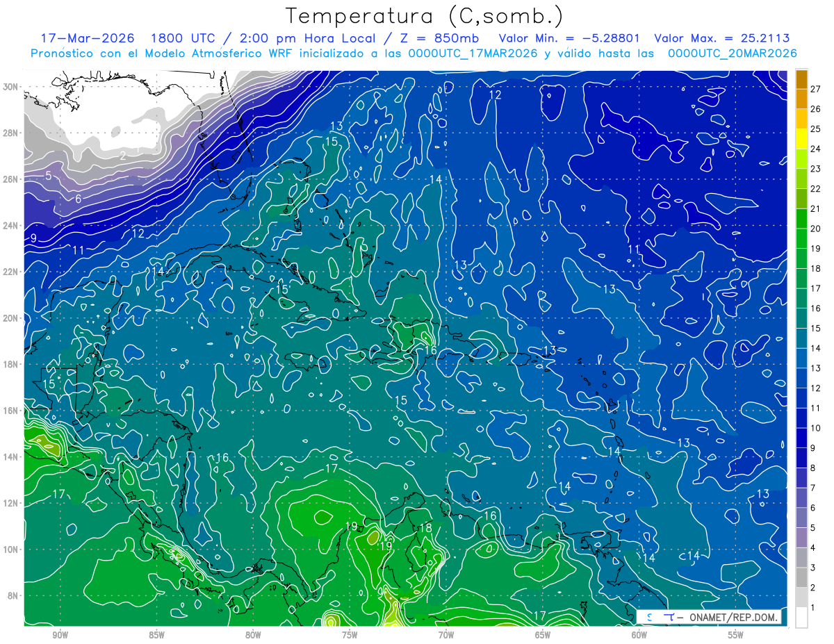Click the color-scale label '4'

[813, 548]
